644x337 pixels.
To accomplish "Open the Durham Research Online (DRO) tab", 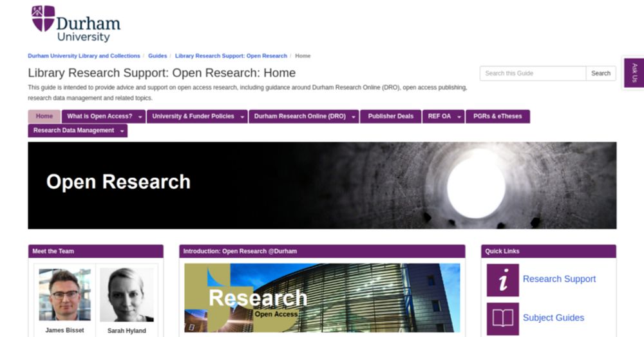I will [x=300, y=116].
